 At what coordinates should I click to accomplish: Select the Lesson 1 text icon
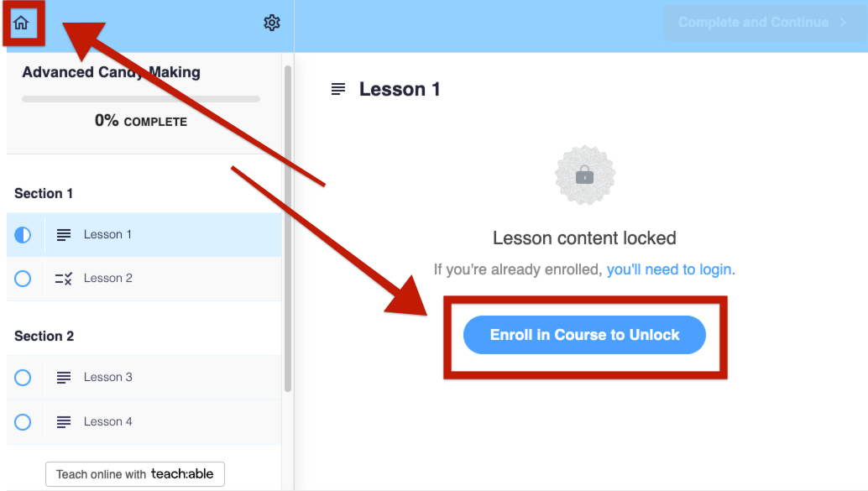click(x=64, y=235)
